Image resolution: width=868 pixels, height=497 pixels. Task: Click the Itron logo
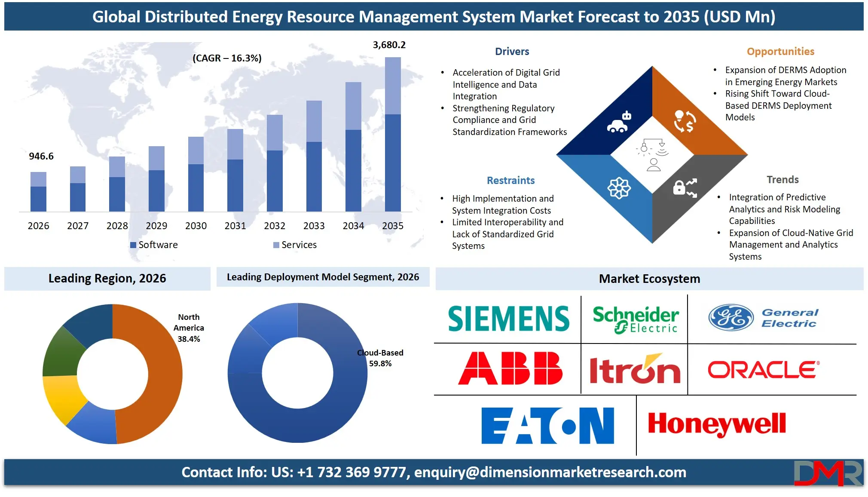point(635,368)
